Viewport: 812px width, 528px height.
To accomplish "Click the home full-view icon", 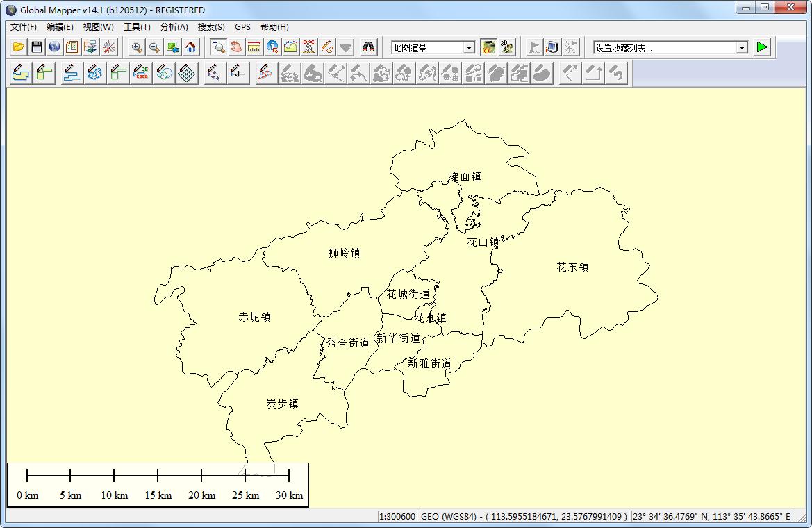I will tap(191, 47).
